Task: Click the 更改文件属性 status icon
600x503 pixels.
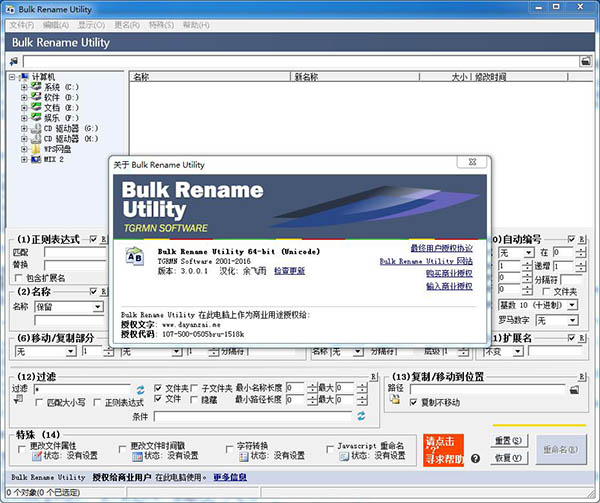Action: click(x=36, y=456)
